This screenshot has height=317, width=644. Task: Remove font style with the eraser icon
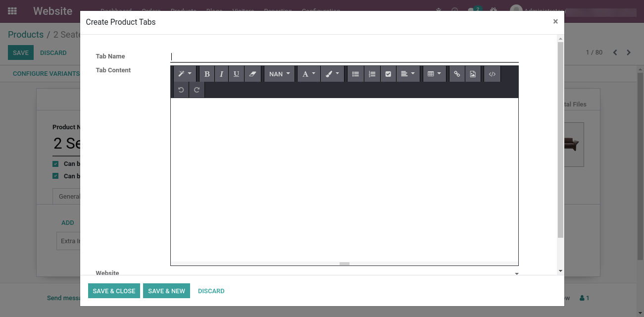[x=252, y=74]
